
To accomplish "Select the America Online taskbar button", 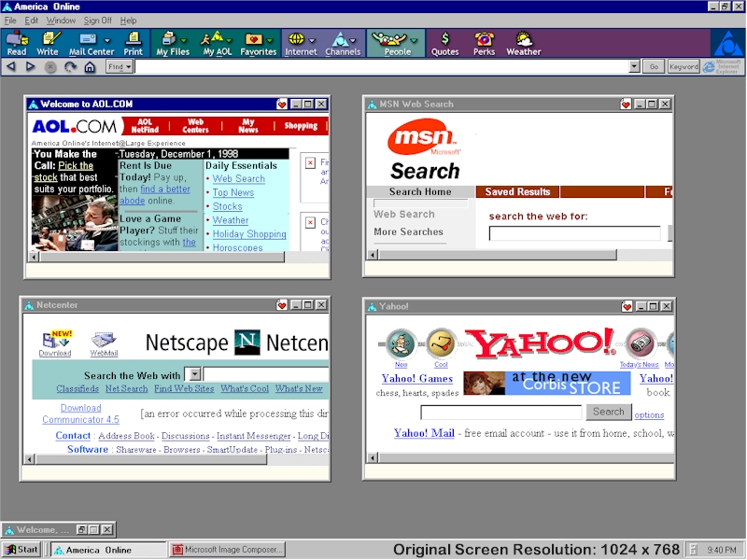I will pyautogui.click(x=108, y=550).
